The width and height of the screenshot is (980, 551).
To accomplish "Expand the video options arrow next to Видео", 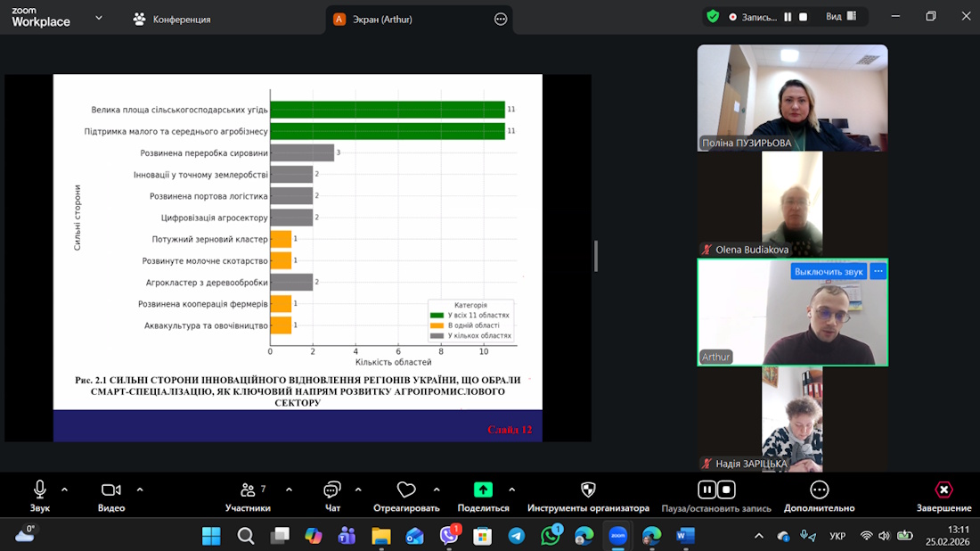I will (140, 489).
